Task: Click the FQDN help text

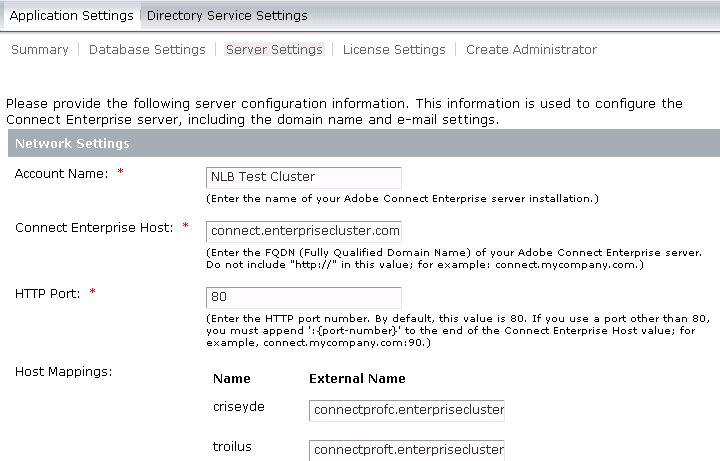Action: point(454,259)
